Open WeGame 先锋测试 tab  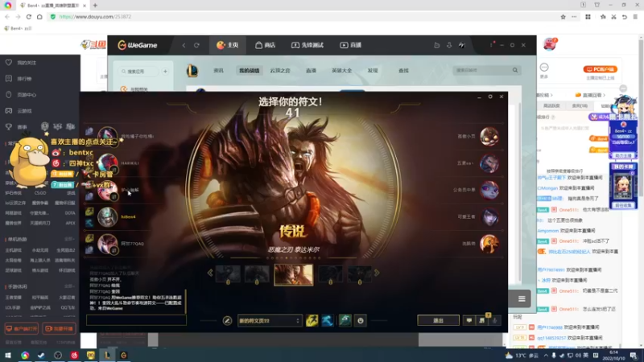(x=308, y=45)
